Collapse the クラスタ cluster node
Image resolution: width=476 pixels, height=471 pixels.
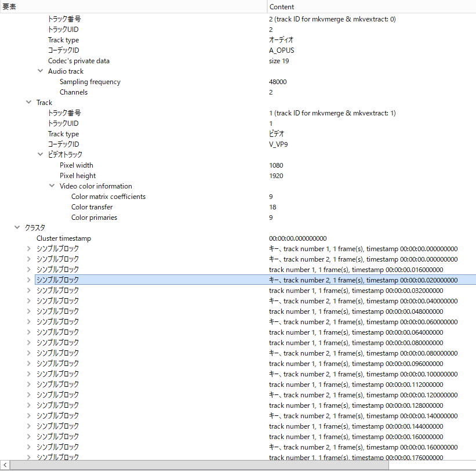tap(17, 228)
